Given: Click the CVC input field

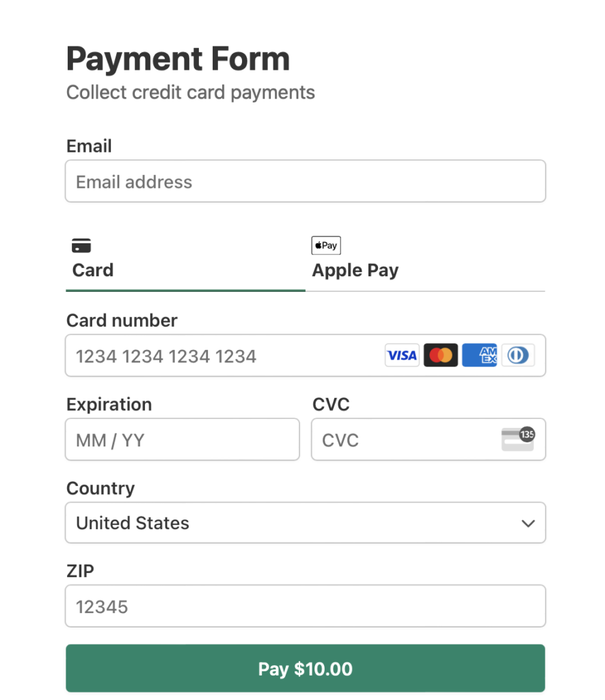Looking at the screenshot, I should (x=403, y=440).
